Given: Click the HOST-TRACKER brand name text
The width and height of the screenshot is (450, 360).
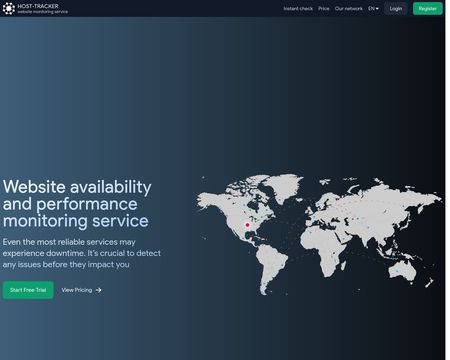Looking at the screenshot, I should click(x=38, y=6).
